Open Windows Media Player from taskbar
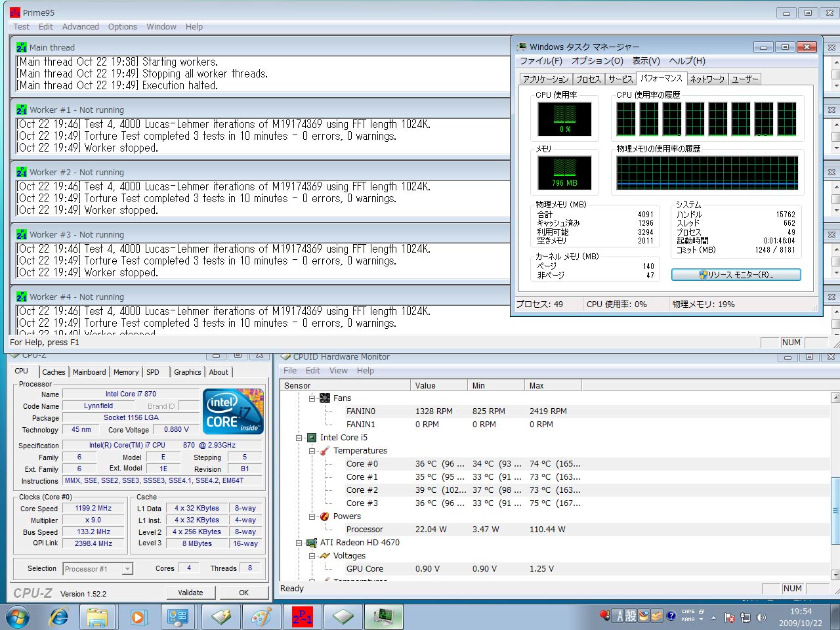840x630 pixels. click(138, 617)
